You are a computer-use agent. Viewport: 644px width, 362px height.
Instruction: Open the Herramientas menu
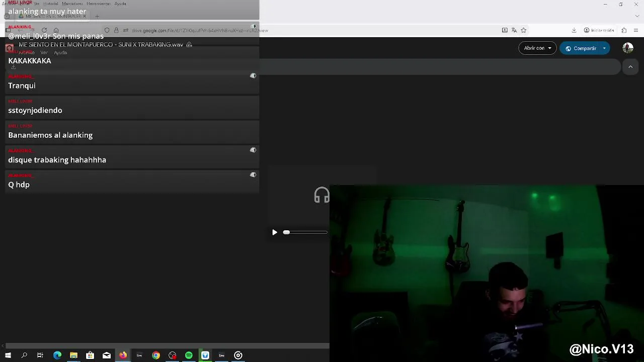pyautogui.click(x=99, y=4)
